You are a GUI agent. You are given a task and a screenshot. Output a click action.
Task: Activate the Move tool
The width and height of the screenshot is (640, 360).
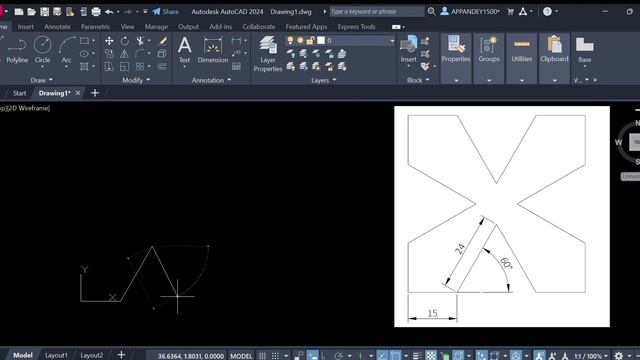109,41
